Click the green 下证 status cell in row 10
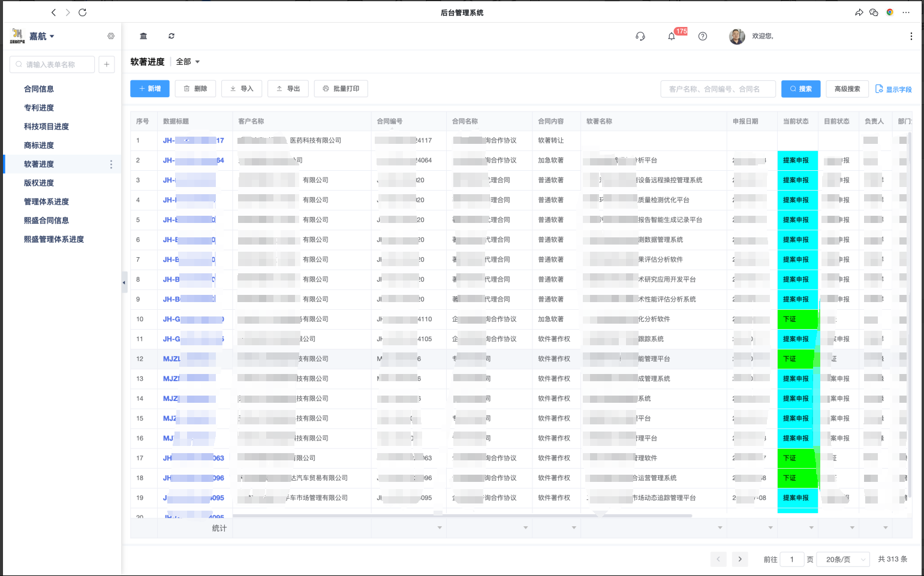The image size is (924, 576). pos(797,319)
